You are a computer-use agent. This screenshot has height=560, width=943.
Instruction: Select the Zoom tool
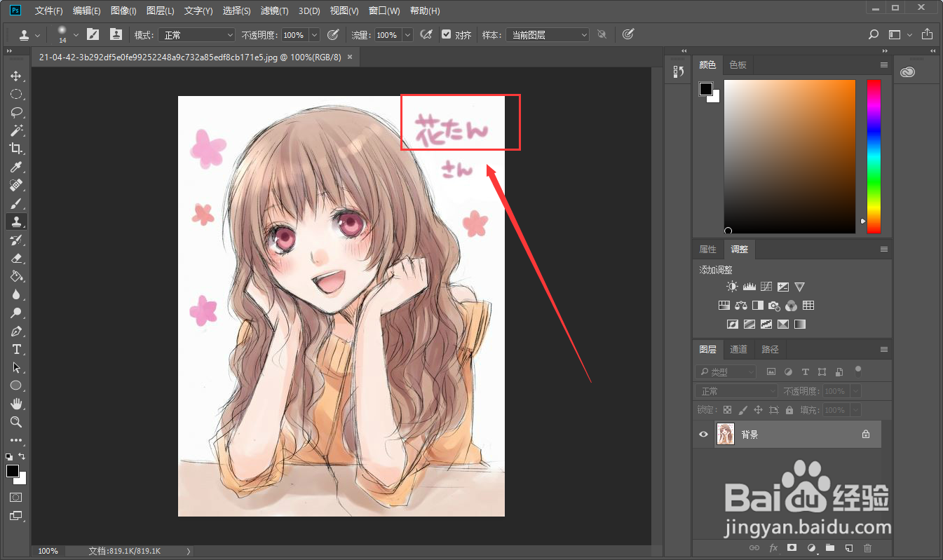tap(17, 422)
